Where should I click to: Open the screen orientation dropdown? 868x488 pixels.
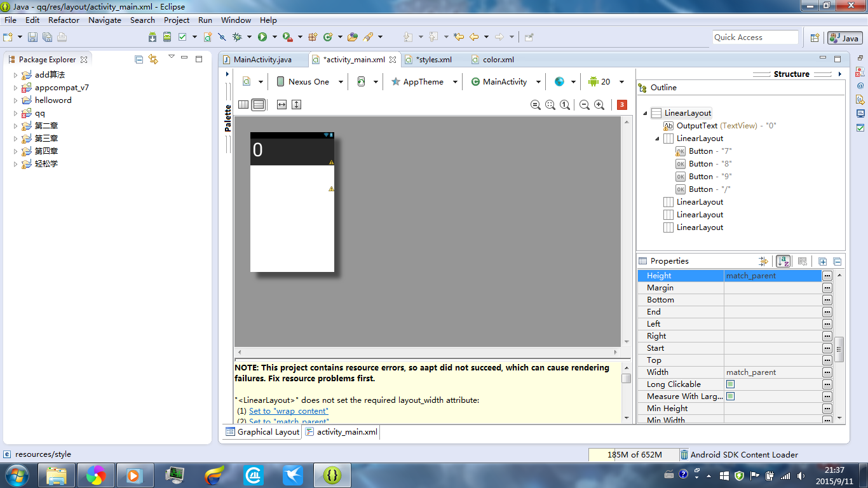368,82
